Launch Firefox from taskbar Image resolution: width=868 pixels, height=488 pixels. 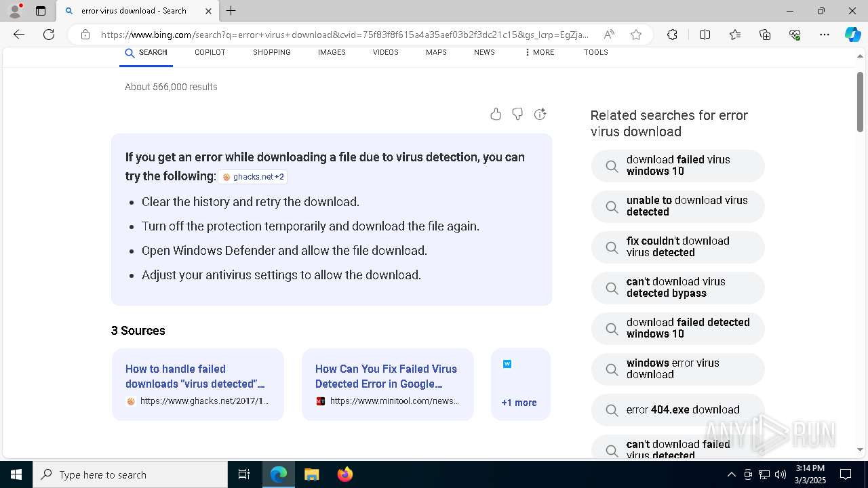tap(345, 474)
